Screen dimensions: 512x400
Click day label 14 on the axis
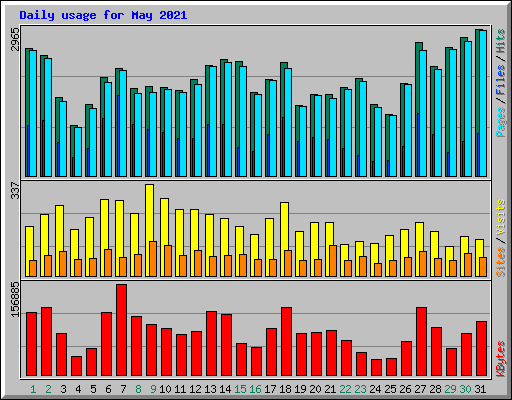click(x=225, y=389)
